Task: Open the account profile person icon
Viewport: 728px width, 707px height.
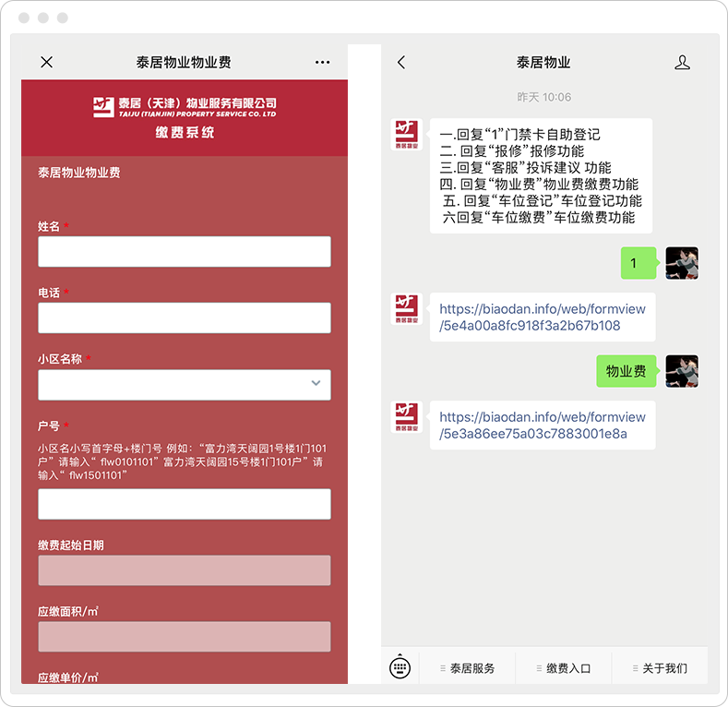Action: coord(682,62)
